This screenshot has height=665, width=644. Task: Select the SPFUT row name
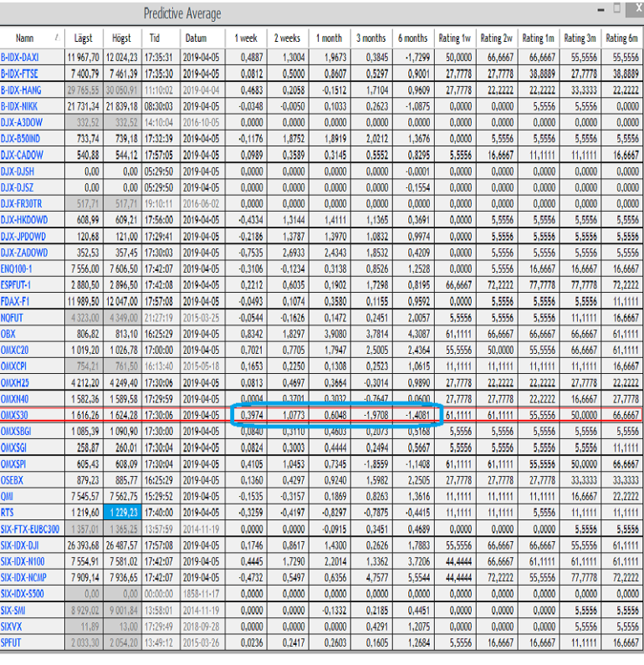11,642
